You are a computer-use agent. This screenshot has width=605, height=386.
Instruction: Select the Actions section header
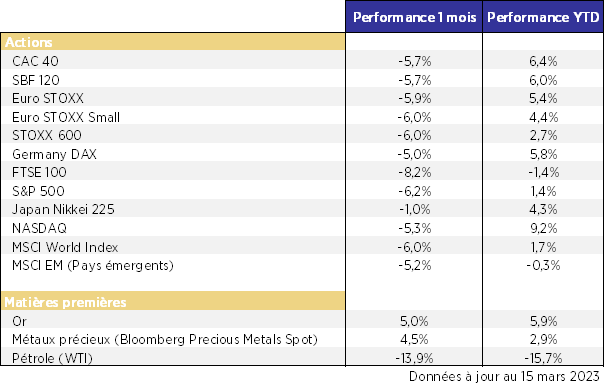[28, 42]
